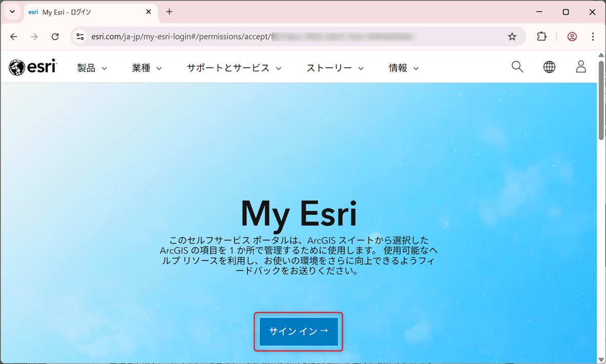606x364 pixels.
Task: Maximize the browser window
Action: (566, 12)
